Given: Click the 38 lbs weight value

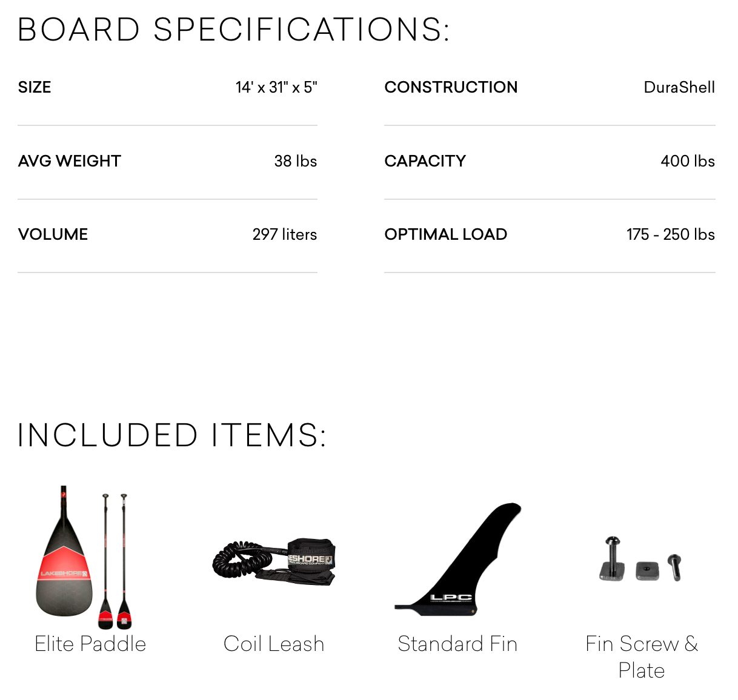Looking at the screenshot, I should 296,161.
